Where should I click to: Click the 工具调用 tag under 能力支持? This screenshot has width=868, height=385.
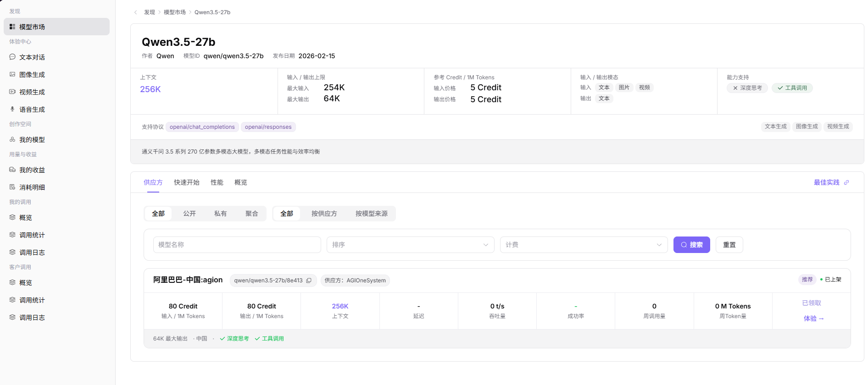point(792,88)
